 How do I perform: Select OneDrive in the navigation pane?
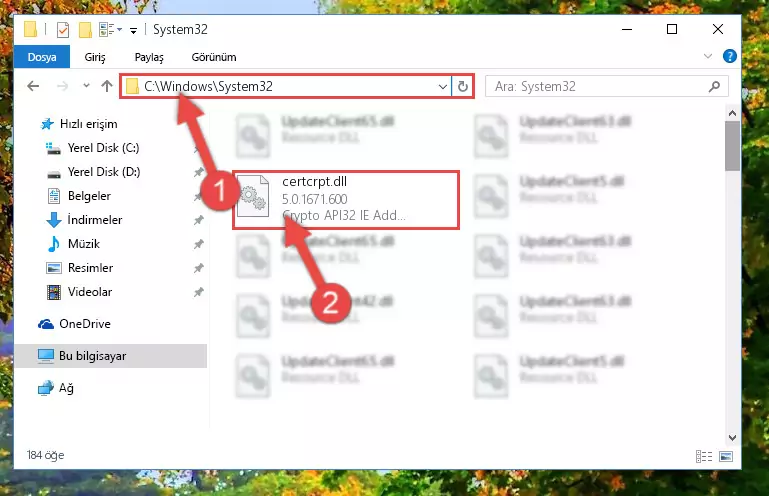click(x=74, y=324)
